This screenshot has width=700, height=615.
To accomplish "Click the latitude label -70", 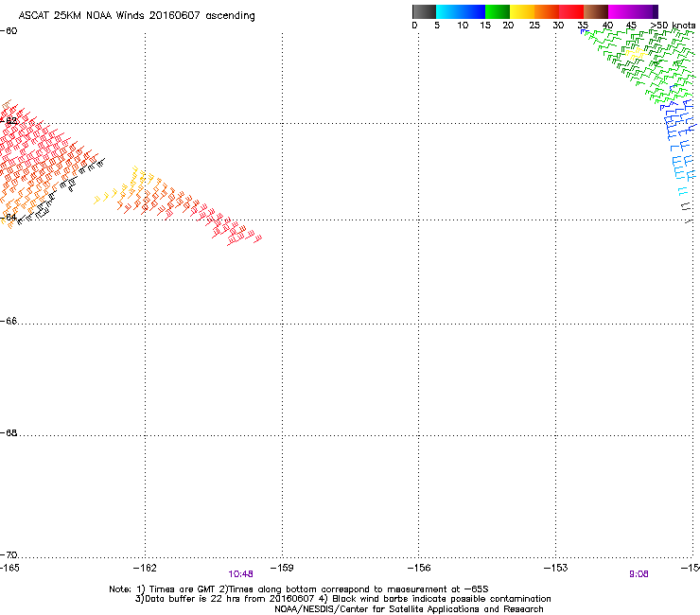I will coord(9,554).
